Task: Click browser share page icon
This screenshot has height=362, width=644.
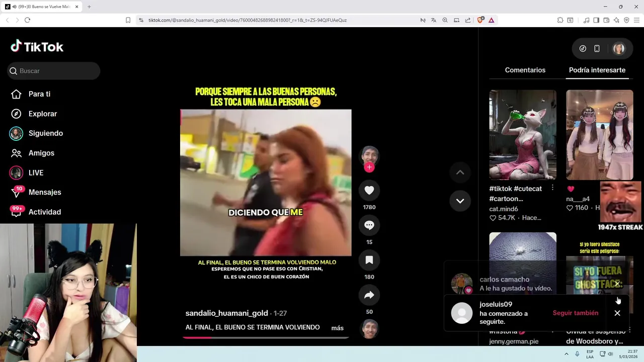Action: pyautogui.click(x=468, y=20)
